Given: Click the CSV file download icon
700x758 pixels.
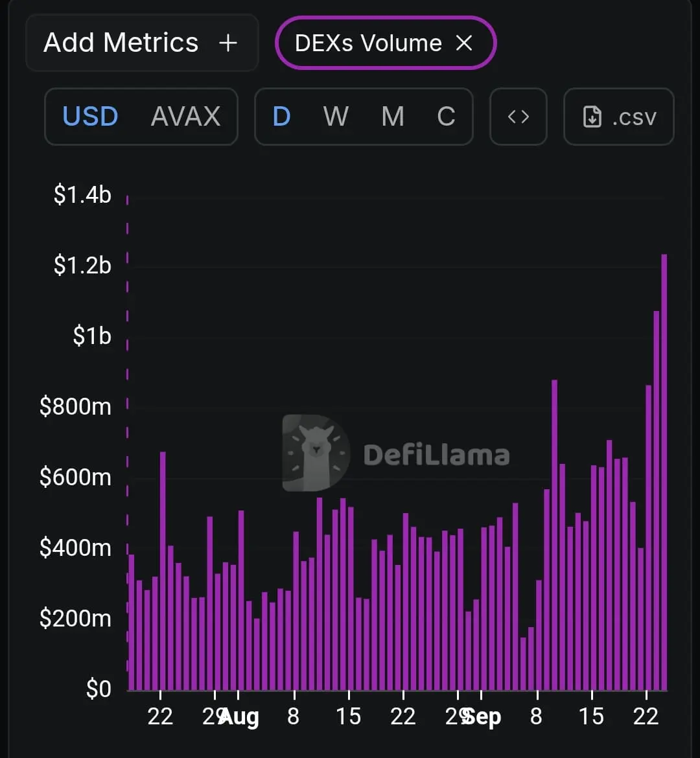Looking at the screenshot, I should pyautogui.click(x=592, y=117).
